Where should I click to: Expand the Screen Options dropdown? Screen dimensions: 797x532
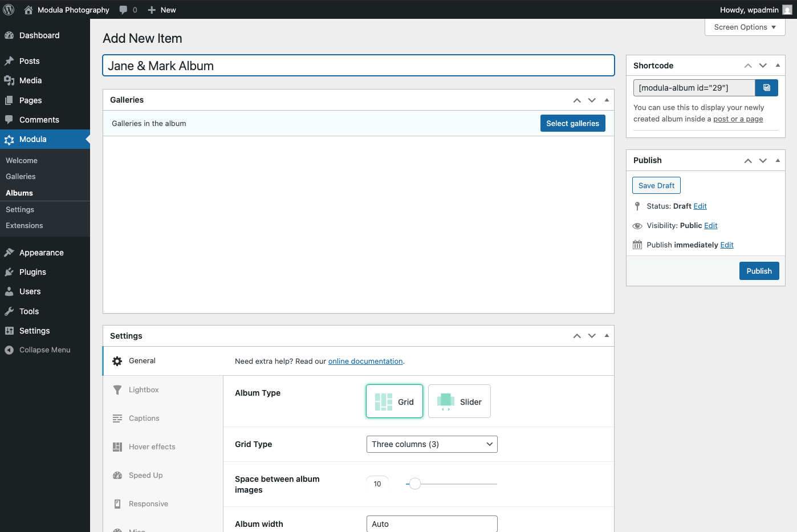click(745, 27)
